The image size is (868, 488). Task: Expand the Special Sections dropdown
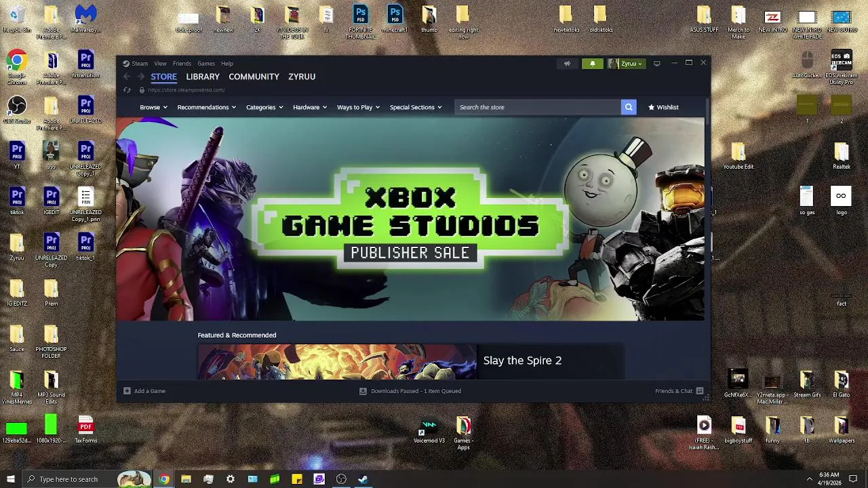[415, 107]
